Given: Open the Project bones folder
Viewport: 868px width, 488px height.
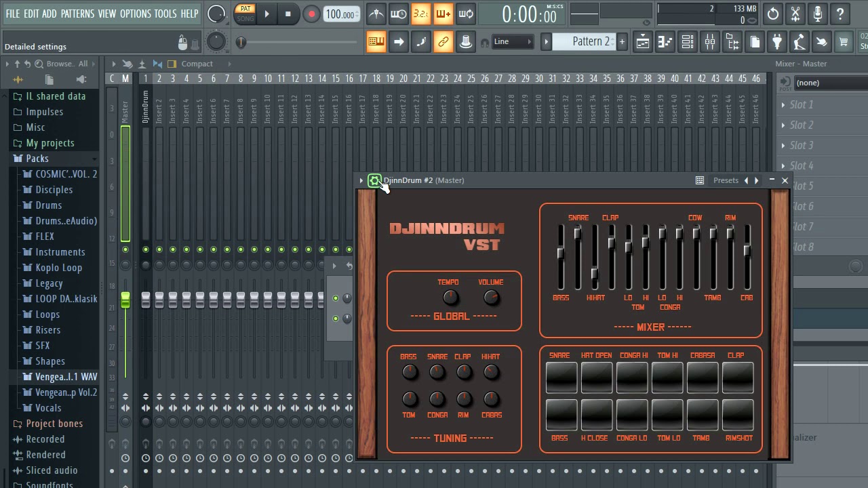Looking at the screenshot, I should [x=54, y=424].
